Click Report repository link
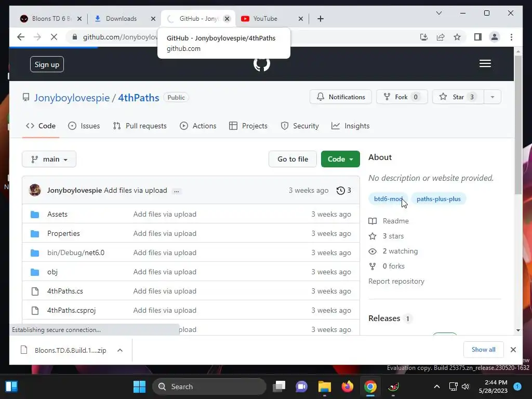532x399 pixels. tap(396, 281)
